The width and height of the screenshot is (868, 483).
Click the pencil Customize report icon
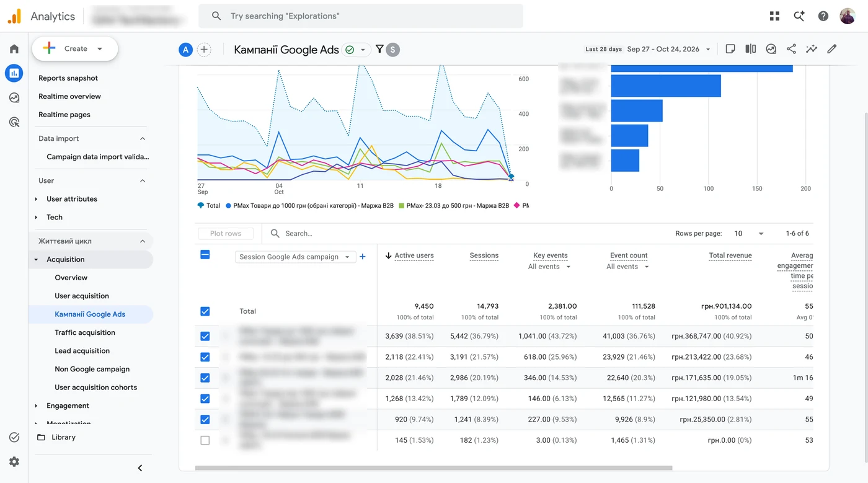[x=832, y=49]
